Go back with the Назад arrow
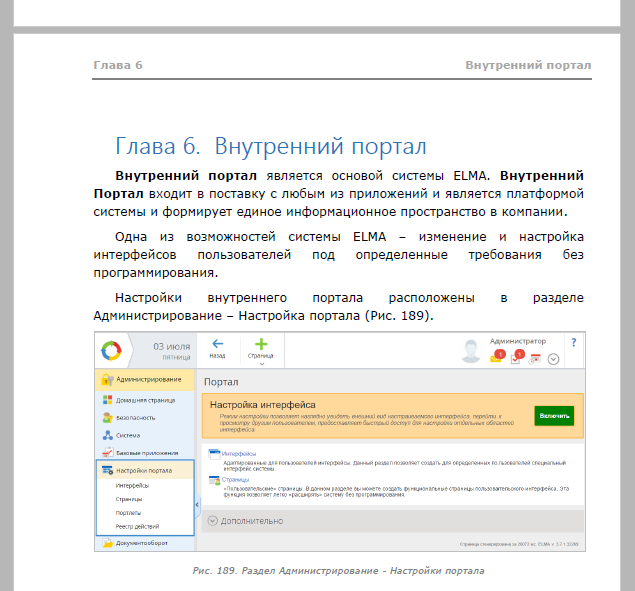Viewport: 635px width, 591px height. click(217, 349)
